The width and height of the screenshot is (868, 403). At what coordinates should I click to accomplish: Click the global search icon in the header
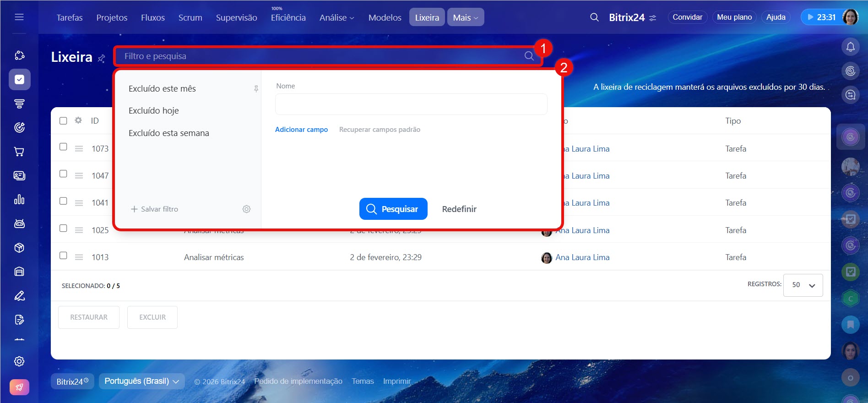pyautogui.click(x=594, y=17)
